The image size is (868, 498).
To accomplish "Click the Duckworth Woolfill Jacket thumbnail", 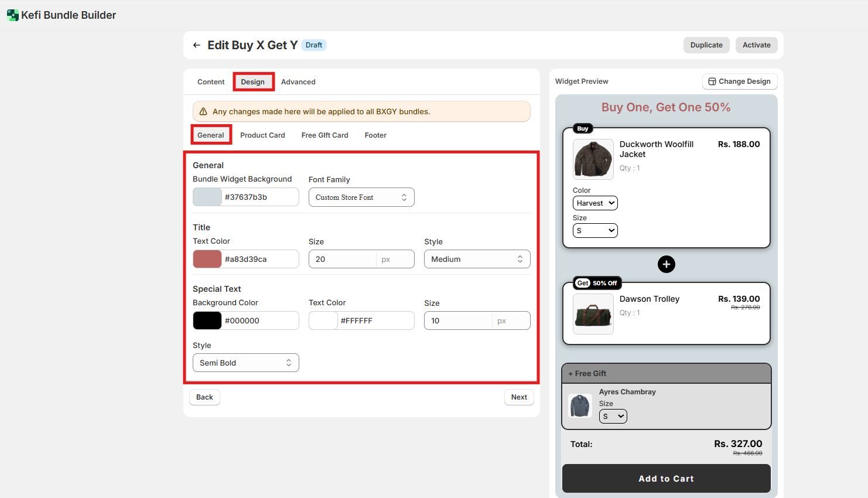I will coord(593,159).
